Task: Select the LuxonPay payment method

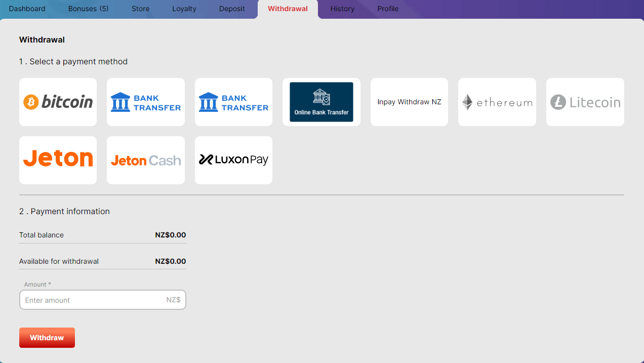Action: click(x=233, y=160)
